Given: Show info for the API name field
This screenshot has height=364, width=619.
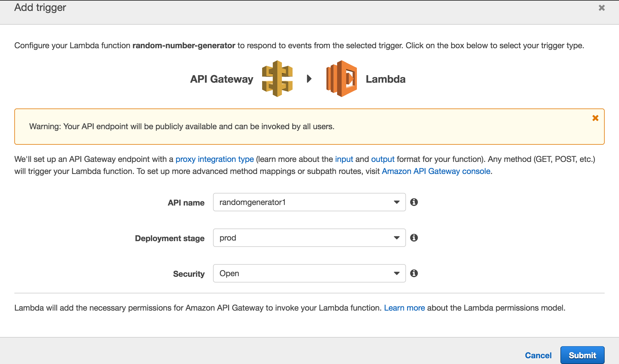Looking at the screenshot, I should point(414,202).
